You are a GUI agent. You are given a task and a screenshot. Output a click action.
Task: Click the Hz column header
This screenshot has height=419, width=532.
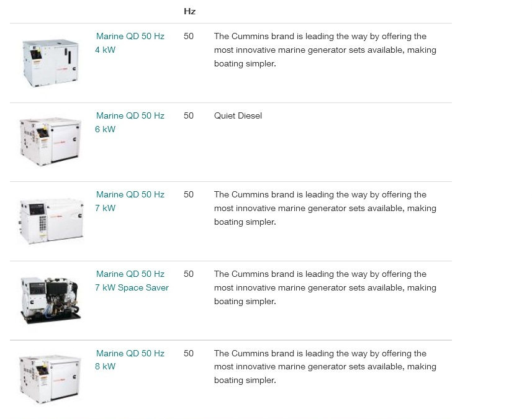(190, 12)
